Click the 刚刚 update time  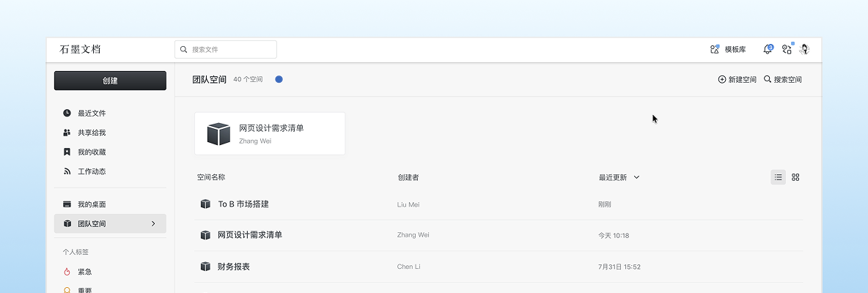(x=605, y=204)
